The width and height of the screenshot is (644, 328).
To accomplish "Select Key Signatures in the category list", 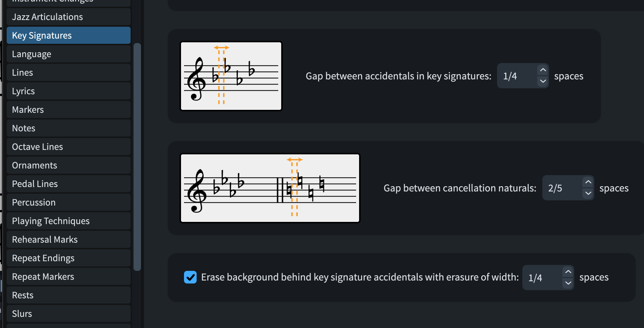I will click(69, 36).
